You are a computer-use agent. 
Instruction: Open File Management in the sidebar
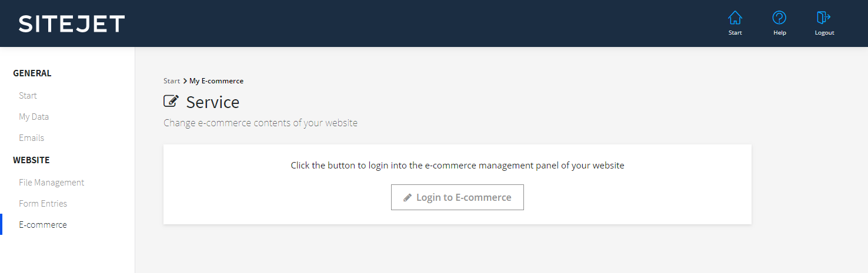[x=51, y=183]
